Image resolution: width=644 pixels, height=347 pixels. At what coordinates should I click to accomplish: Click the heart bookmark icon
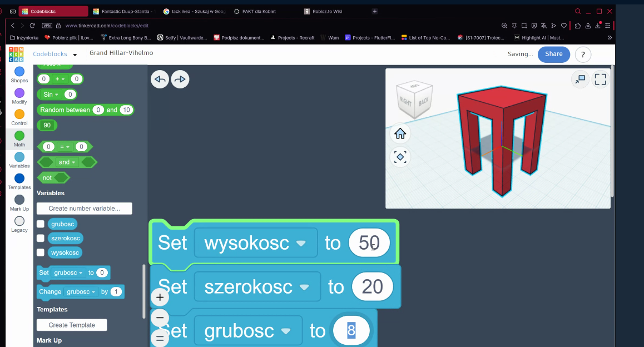(x=563, y=26)
